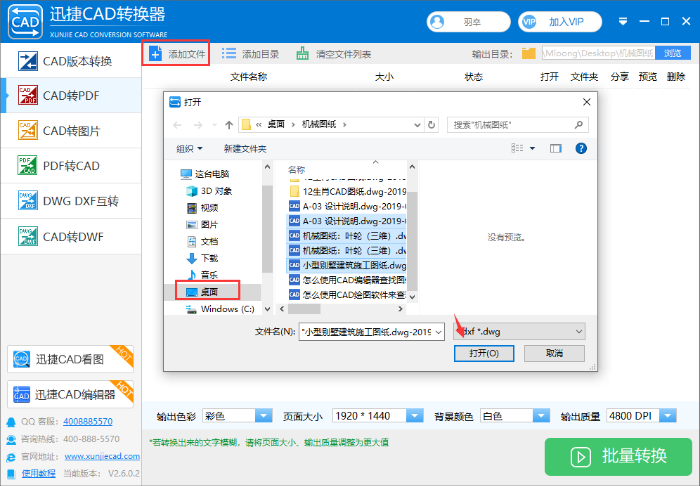Viewport: 700px width, 486px height.
Task: Select the 12生肖CAD图纸.dwg folder
Action: point(347,191)
